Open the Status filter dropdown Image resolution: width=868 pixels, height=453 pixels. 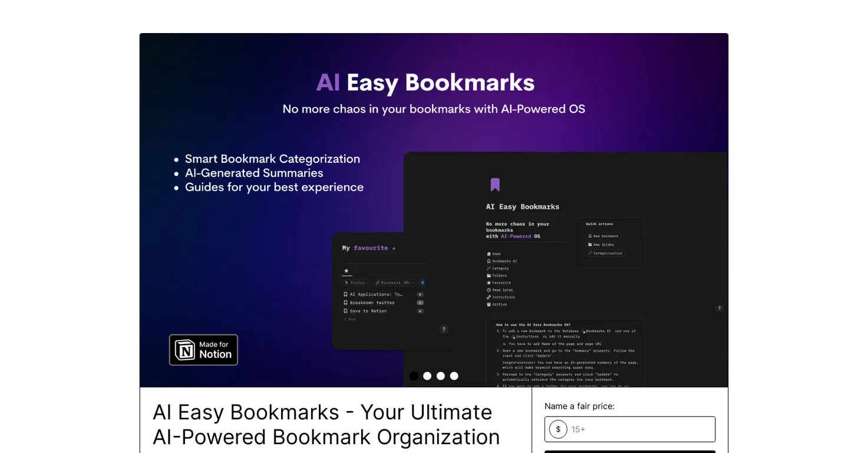[x=357, y=283]
